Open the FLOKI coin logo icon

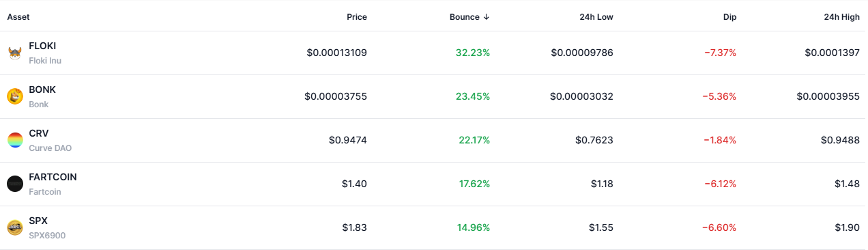tap(15, 53)
